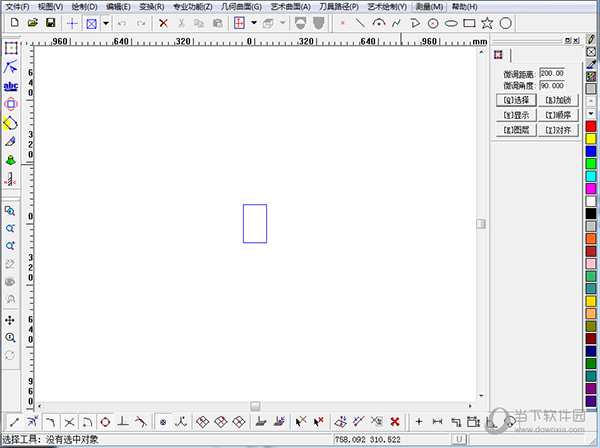The image size is (600, 448).
Task: Open the 文件(F) menu
Action: point(18,7)
